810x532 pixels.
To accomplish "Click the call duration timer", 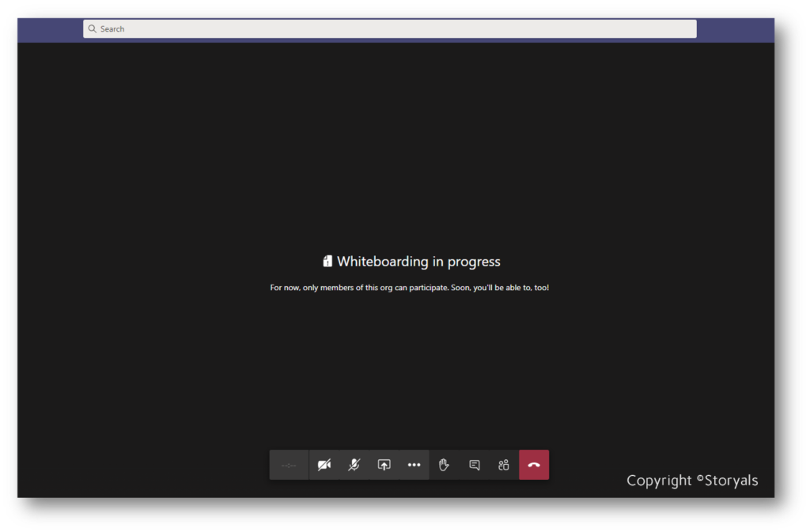I will click(290, 465).
